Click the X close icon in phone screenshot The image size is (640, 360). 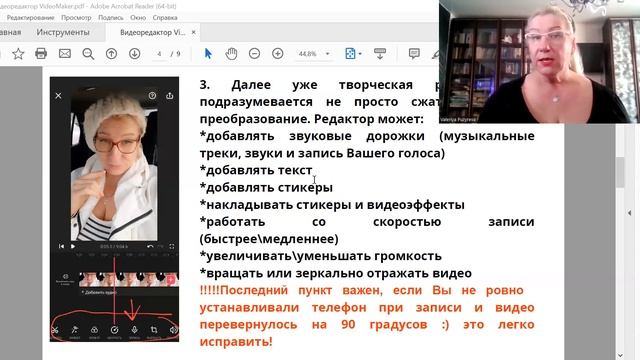click(x=58, y=96)
